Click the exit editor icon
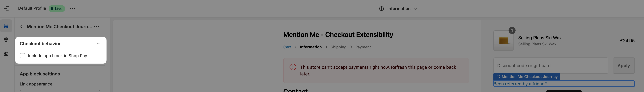Image resolution: width=644 pixels, height=92 pixels. pos(7,8)
